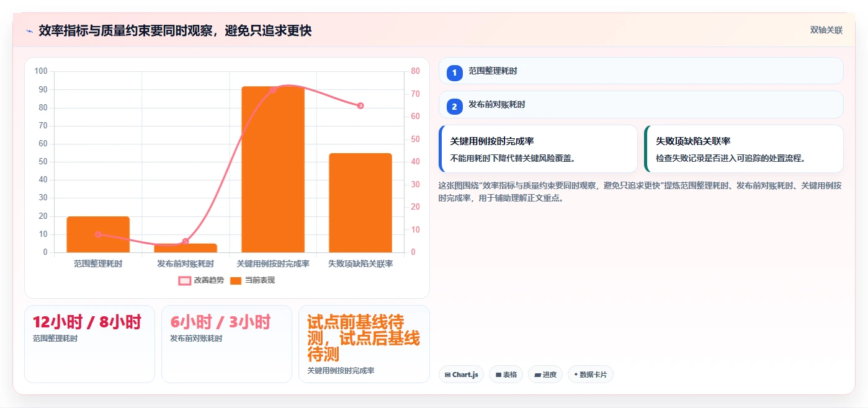Click the lightning icon beside the header title
The height and width of the screenshot is (408, 868).
30,30
